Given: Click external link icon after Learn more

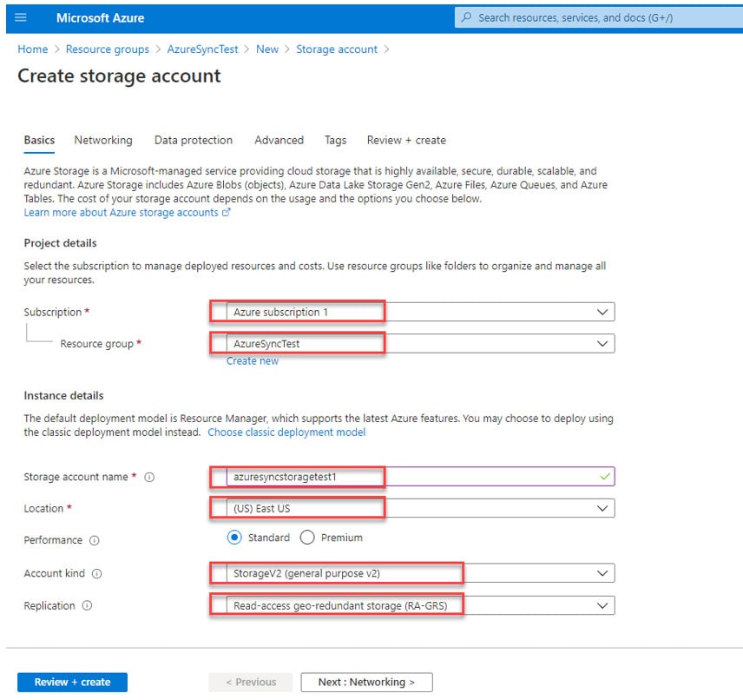Looking at the screenshot, I should click(226, 213).
